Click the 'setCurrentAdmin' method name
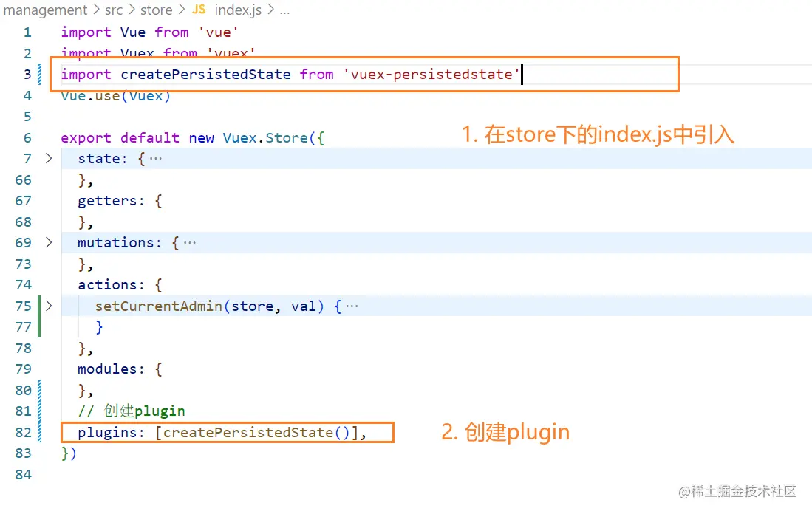The height and width of the screenshot is (514, 812). 158,306
